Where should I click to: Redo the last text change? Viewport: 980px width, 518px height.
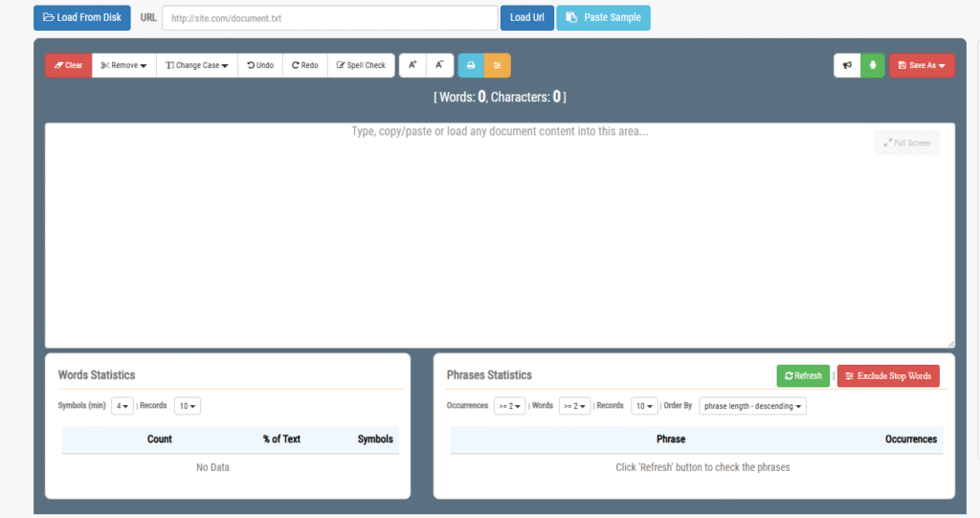tap(305, 65)
